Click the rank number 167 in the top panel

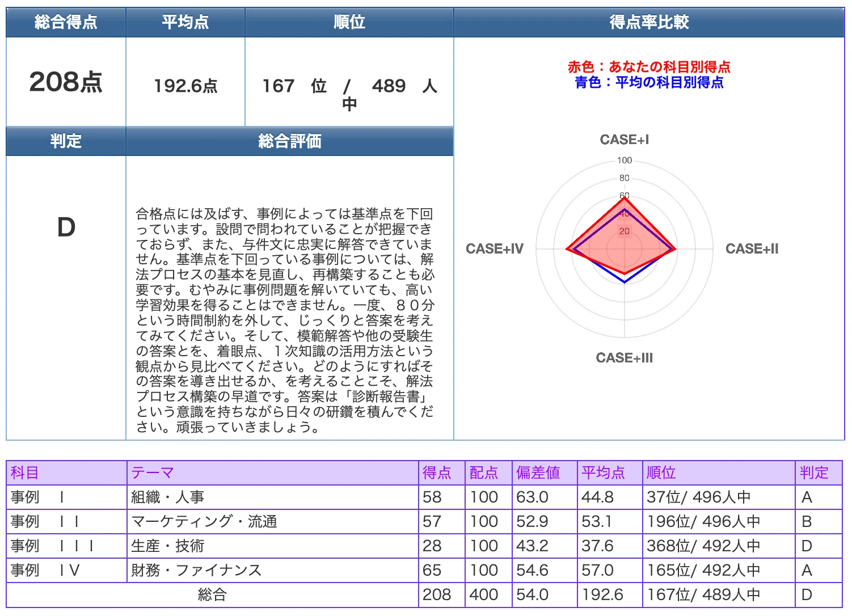(x=278, y=86)
